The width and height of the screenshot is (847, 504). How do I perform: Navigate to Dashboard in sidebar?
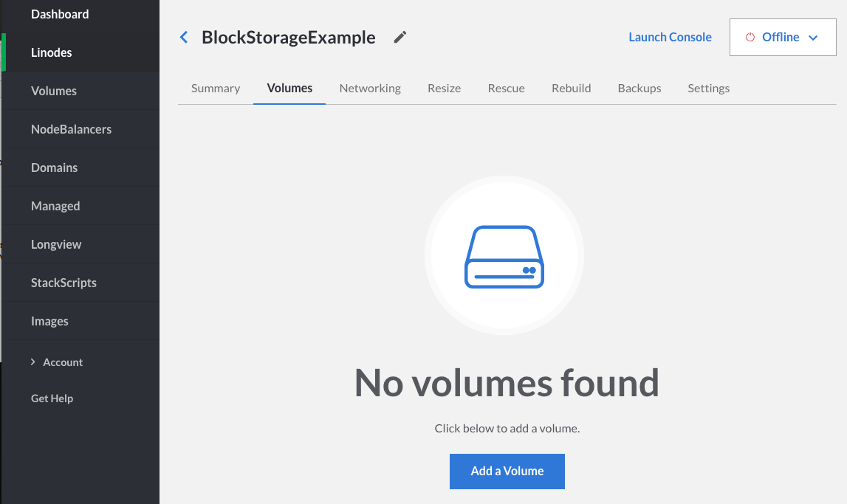[60, 14]
